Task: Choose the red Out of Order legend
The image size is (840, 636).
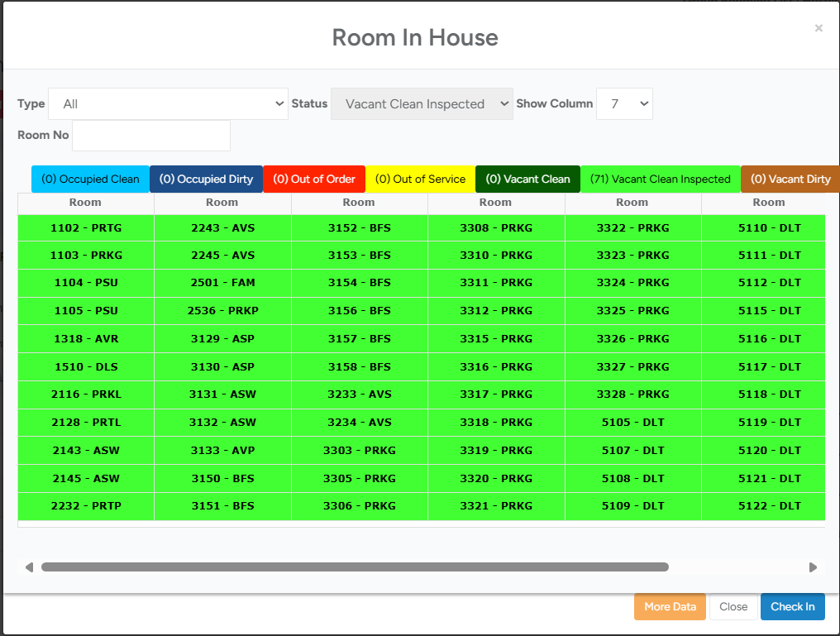Action: [x=314, y=179]
